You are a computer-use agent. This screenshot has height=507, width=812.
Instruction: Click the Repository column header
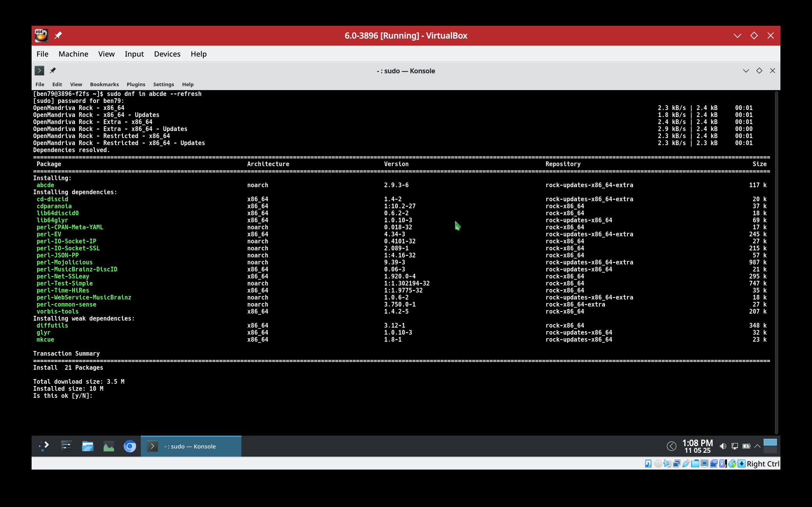pos(563,164)
